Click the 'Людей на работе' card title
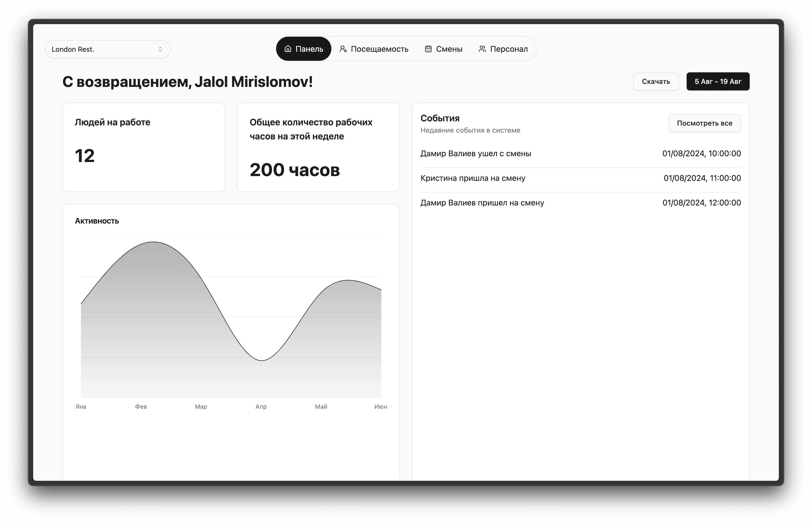 pyautogui.click(x=112, y=122)
